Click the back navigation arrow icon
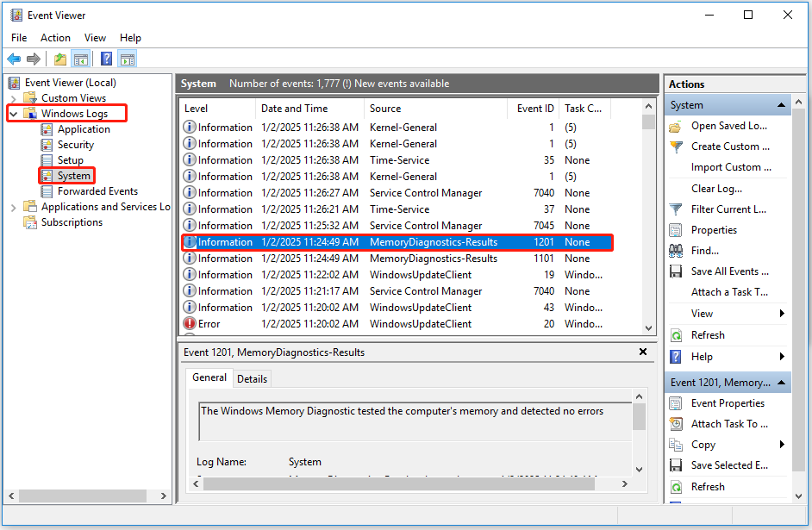The image size is (812, 530). pos(15,59)
